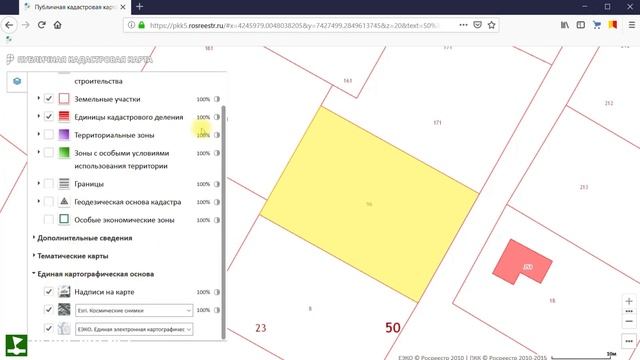Enable the Границы layer checkbox
640x360 pixels.
coord(49,183)
